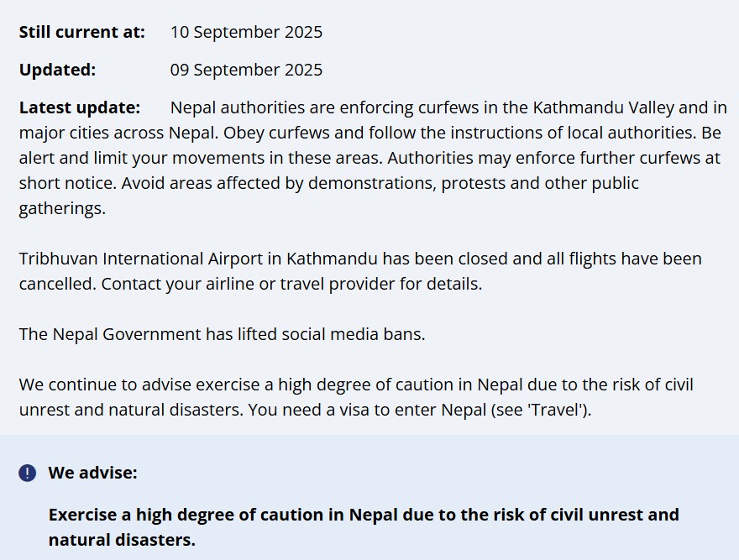This screenshot has height=560, width=739.
Task: Click the "Latest update:" label
Action: 79,107
